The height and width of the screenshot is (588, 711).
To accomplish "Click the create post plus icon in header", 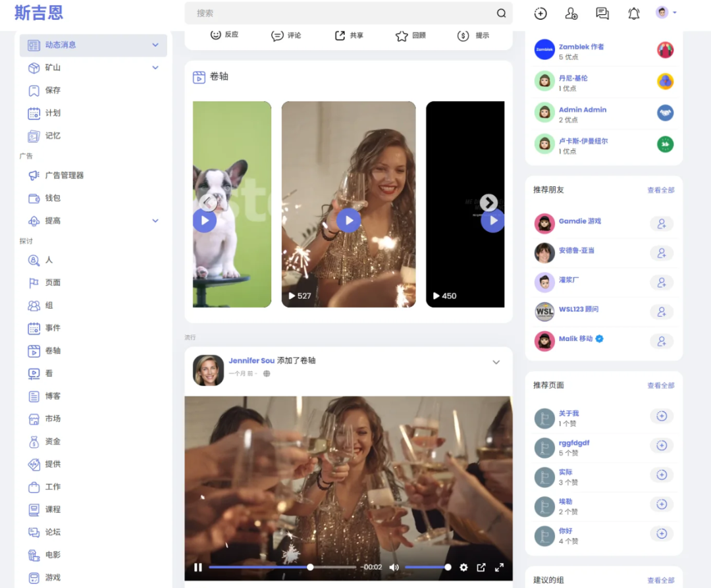I will 540,14.
